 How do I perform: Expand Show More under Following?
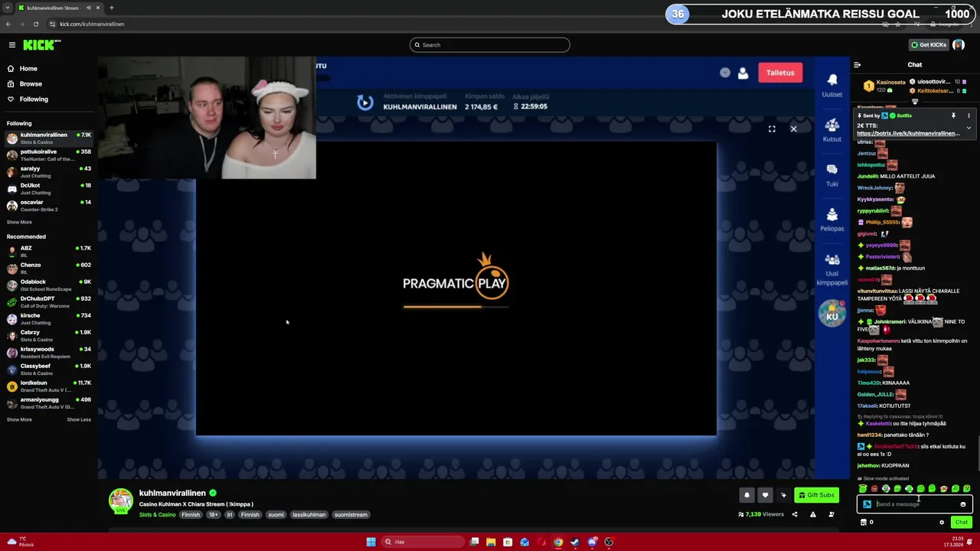tap(19, 222)
